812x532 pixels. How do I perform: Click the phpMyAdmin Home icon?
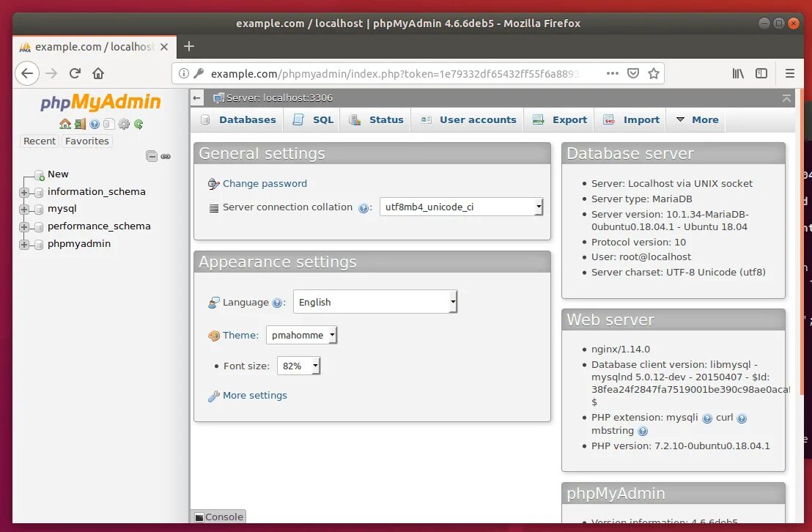[x=65, y=124]
